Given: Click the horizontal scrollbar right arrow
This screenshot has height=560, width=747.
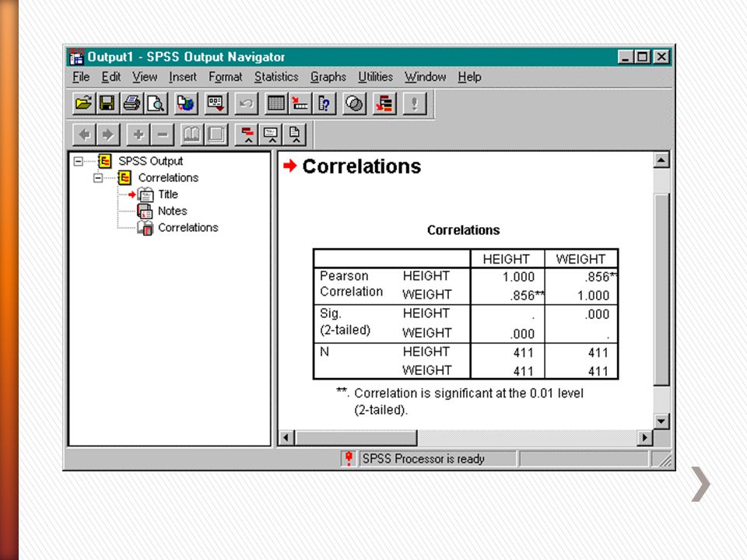Looking at the screenshot, I should pyautogui.click(x=644, y=437).
